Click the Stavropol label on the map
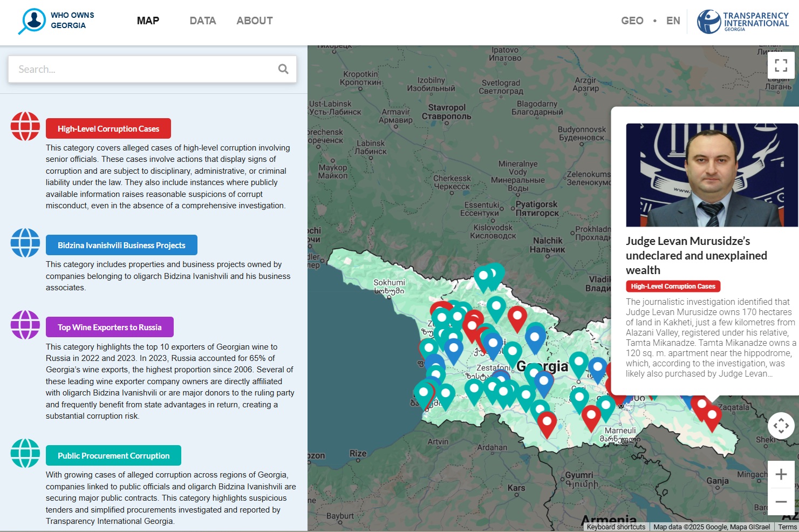The width and height of the screenshot is (799, 532). (x=447, y=112)
